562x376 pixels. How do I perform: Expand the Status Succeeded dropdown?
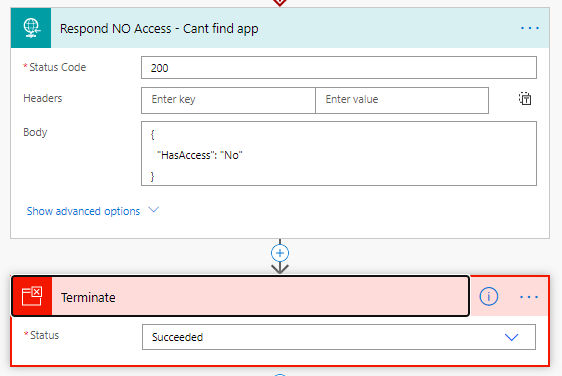(339, 337)
